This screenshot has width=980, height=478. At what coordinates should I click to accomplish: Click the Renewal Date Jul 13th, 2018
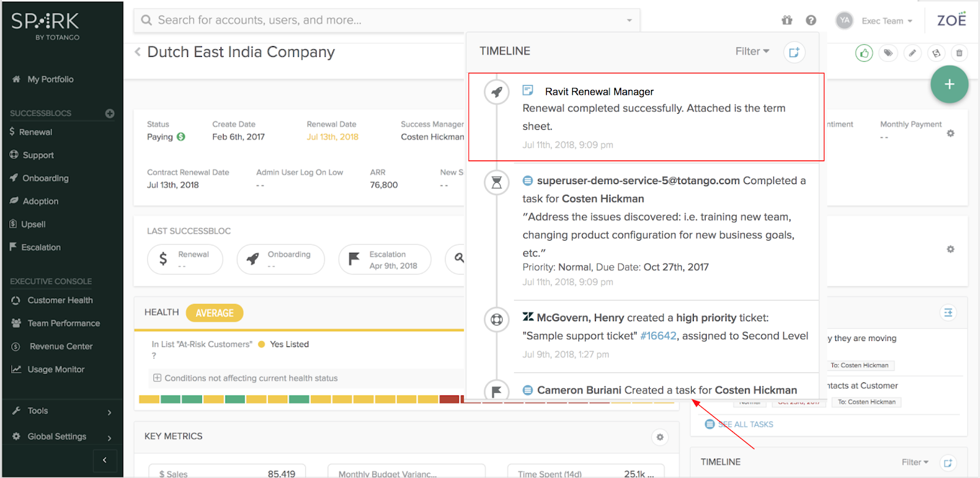pos(333,137)
